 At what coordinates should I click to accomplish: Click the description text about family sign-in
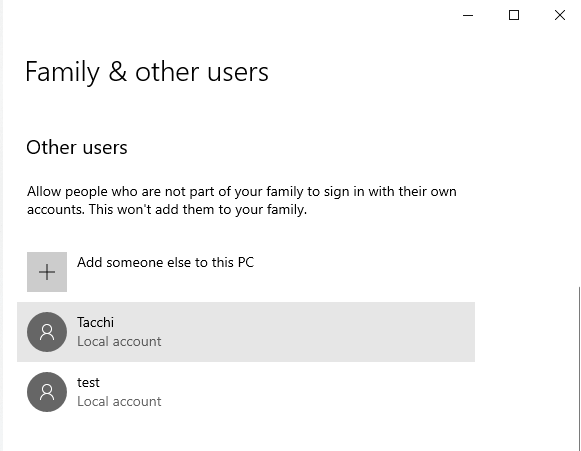(242, 200)
